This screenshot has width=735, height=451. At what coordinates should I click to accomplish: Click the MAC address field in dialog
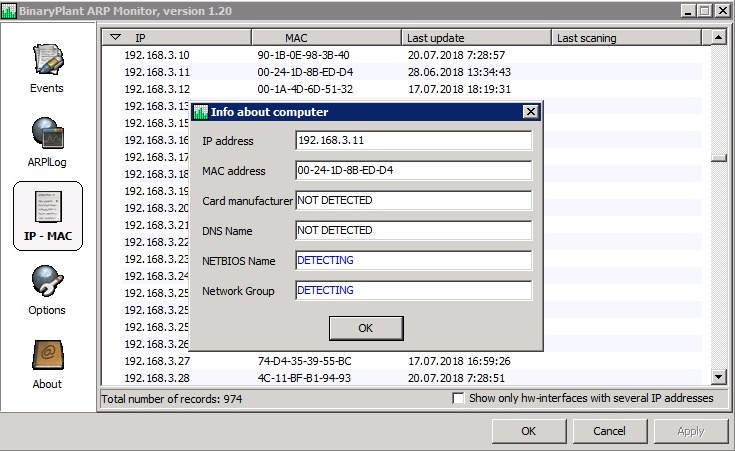pyautogui.click(x=413, y=170)
